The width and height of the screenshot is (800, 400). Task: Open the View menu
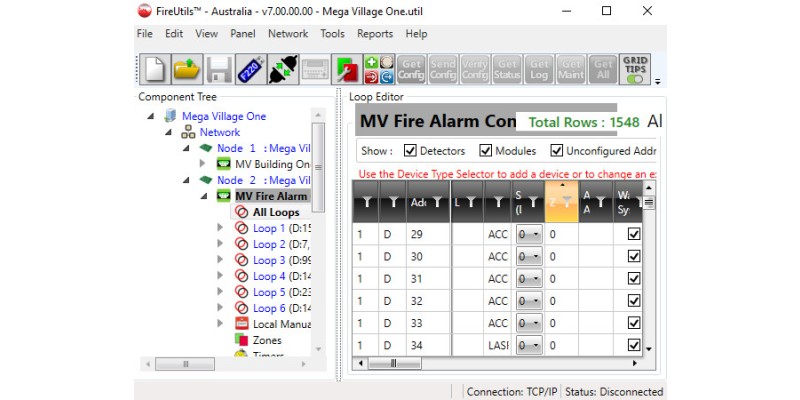[207, 34]
